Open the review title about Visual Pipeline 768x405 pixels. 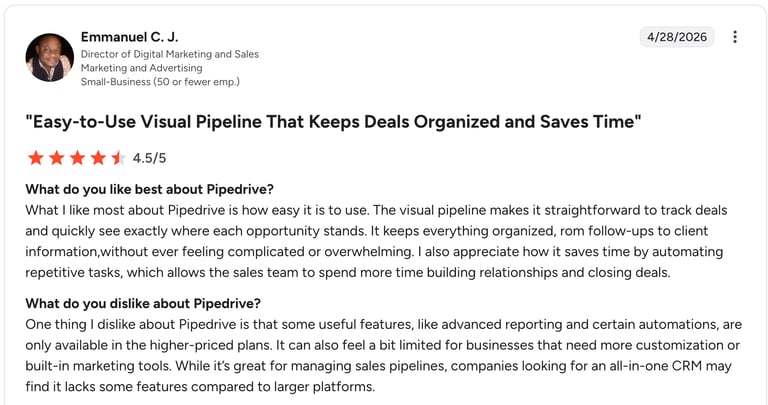333,121
